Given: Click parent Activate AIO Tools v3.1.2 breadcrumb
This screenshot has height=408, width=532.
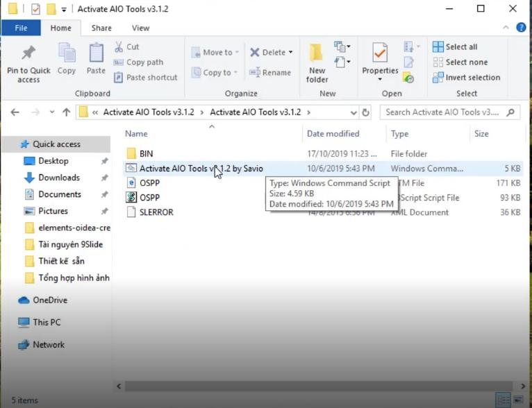Looking at the screenshot, I should tap(149, 112).
